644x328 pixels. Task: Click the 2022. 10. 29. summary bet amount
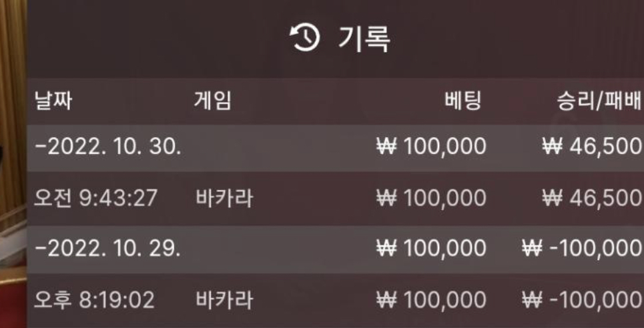431,248
